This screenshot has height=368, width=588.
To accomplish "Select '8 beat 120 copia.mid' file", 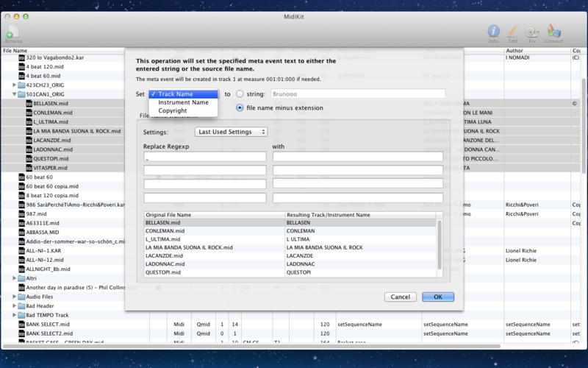I will click(x=52, y=196).
